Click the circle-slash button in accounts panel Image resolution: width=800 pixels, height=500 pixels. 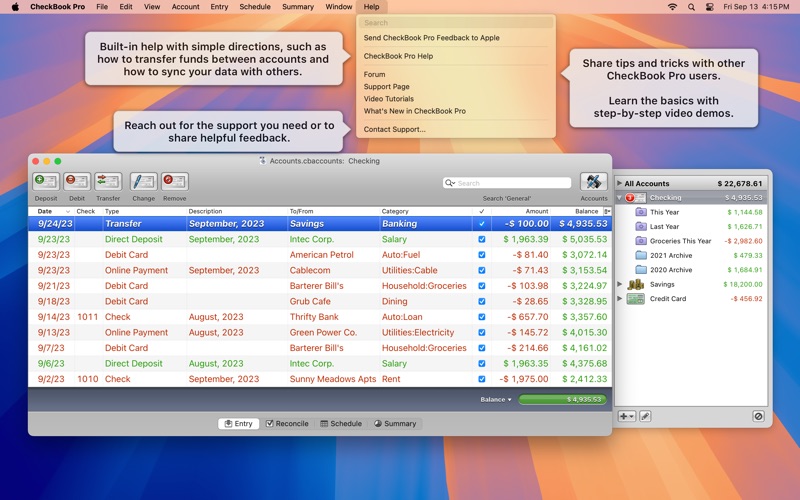(758, 416)
